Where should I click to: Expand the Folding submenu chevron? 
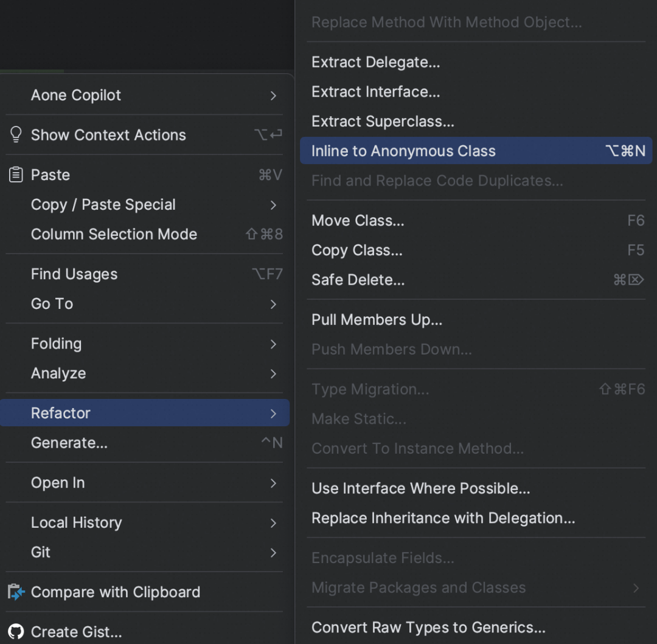click(x=273, y=344)
